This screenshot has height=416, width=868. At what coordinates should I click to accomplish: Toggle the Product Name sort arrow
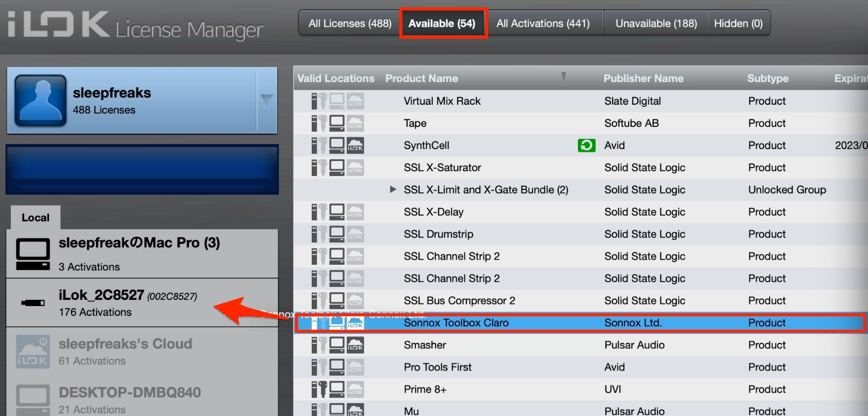click(564, 77)
